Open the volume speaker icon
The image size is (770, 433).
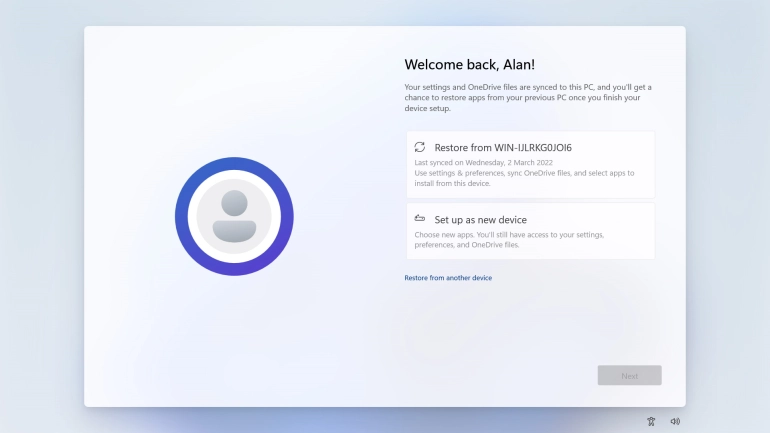675,421
